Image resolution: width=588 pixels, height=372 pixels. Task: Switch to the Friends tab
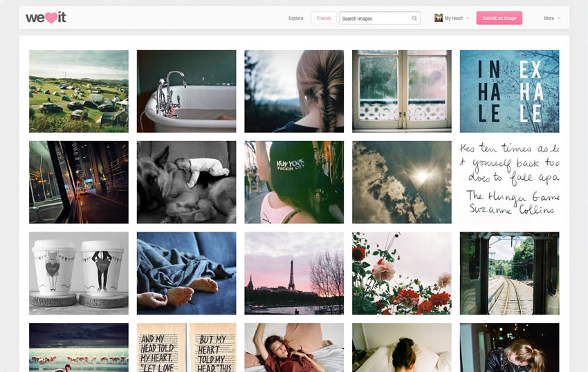[x=324, y=18]
